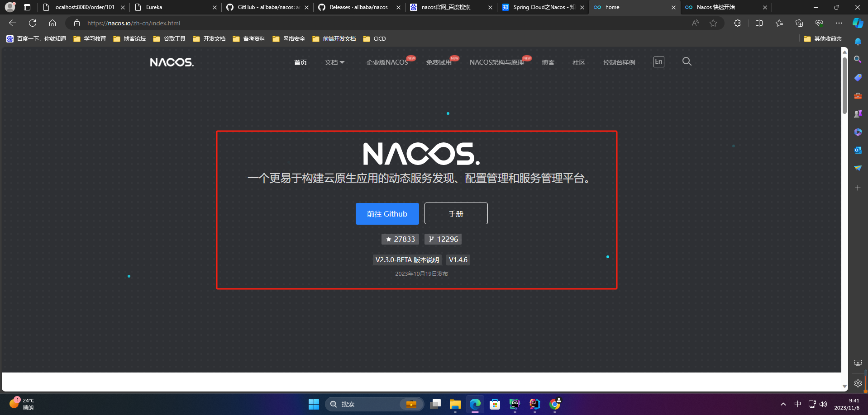The height and width of the screenshot is (415, 868).
Task: Click the 12296 forks badge
Action: tap(443, 239)
